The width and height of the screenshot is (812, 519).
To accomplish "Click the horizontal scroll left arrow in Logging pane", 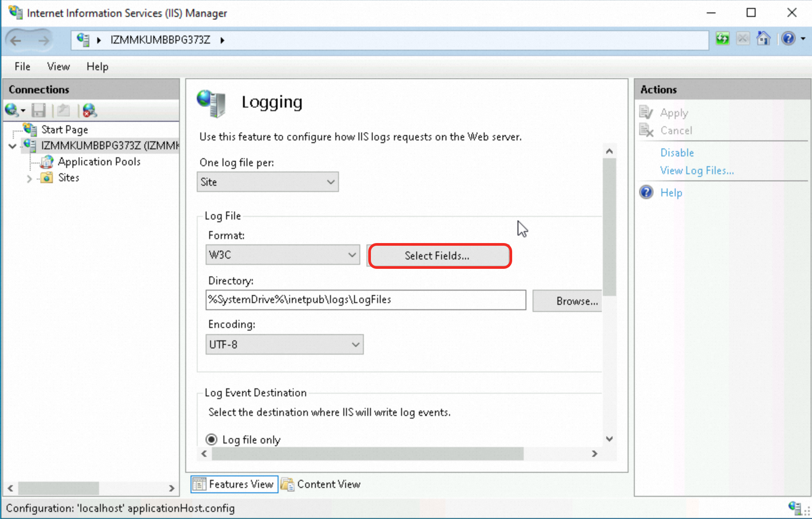I will 204,454.
